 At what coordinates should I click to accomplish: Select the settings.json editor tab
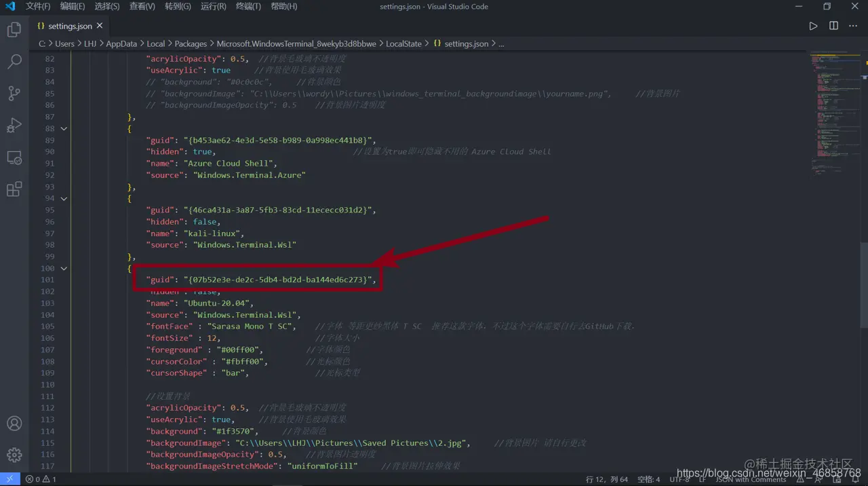point(68,26)
